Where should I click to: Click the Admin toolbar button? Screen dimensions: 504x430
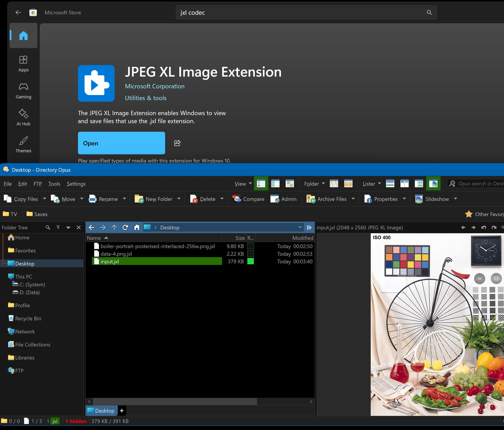coord(283,199)
